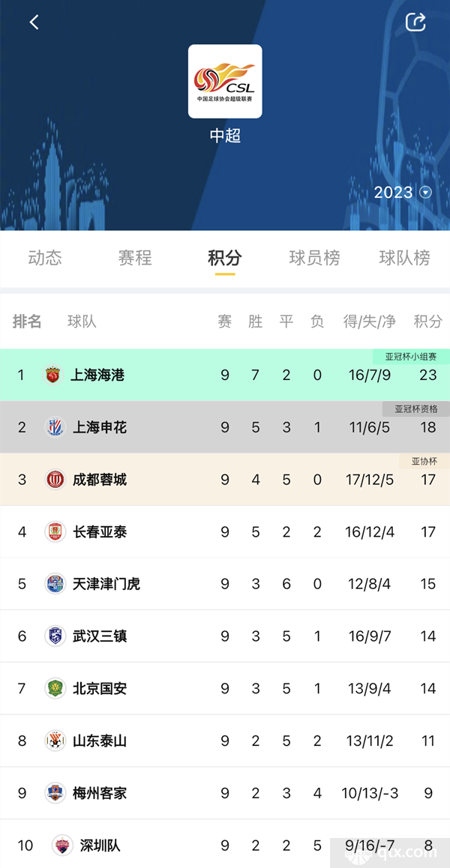Switch to the 赛程 tab
Image resolution: width=450 pixels, height=868 pixels.
click(x=135, y=258)
